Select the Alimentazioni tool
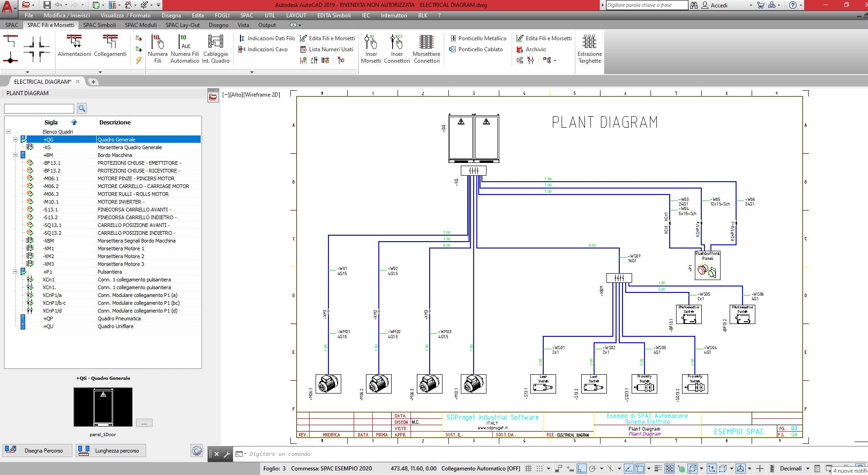Screen dimensions: 868x475 (74, 46)
